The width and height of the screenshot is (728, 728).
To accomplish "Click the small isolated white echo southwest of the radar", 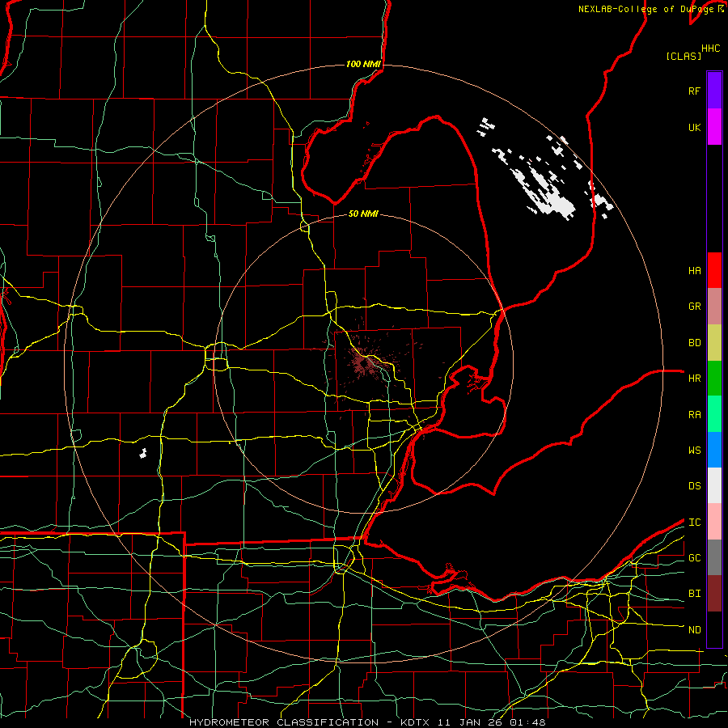I will click(x=143, y=453).
